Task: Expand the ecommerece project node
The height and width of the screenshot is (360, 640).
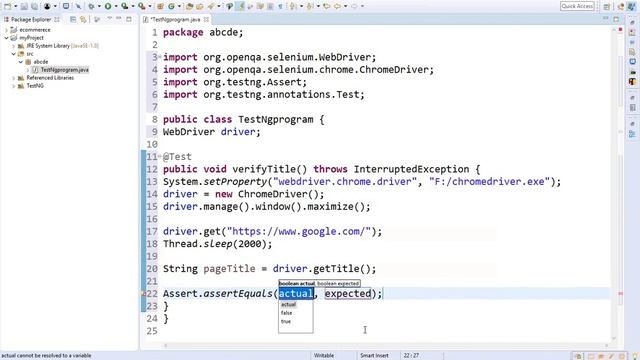Action: [x=7, y=30]
